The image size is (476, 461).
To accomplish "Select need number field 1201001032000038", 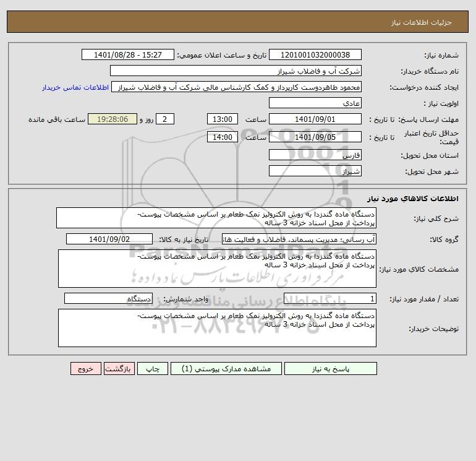I will coord(315,54).
